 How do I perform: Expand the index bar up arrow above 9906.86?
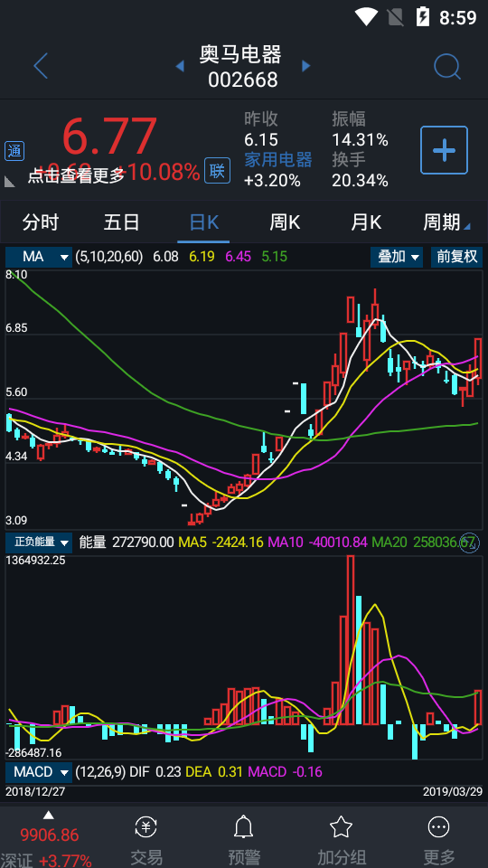[x=49, y=815]
